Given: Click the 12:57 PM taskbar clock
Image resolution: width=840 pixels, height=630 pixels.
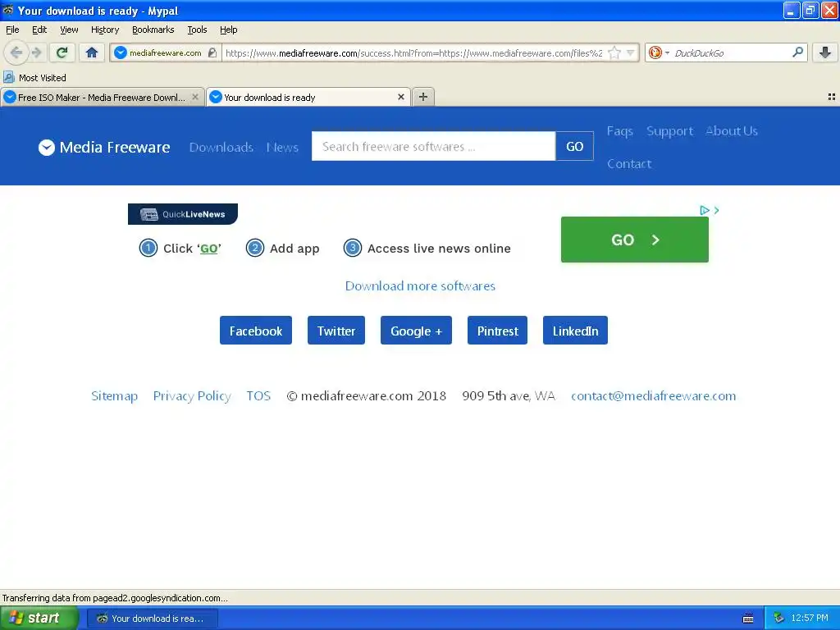Looking at the screenshot, I should click(809, 619).
